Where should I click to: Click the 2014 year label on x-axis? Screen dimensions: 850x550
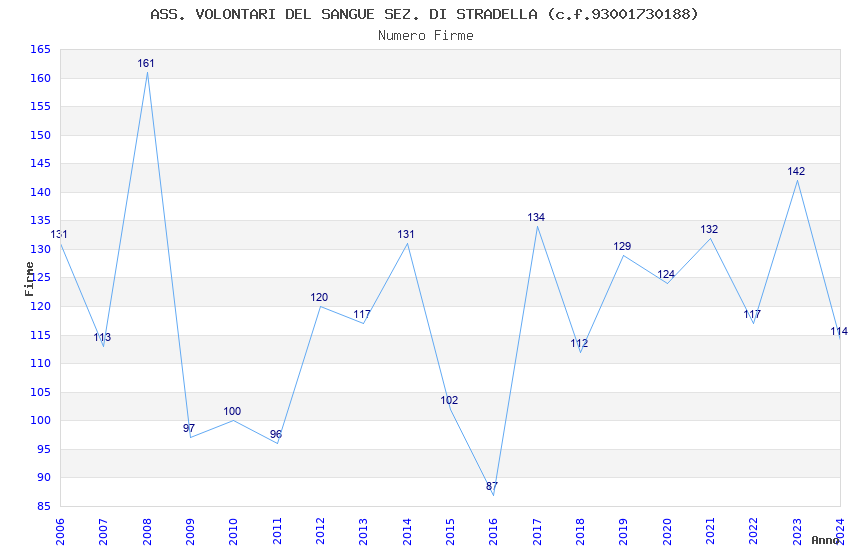point(407,532)
